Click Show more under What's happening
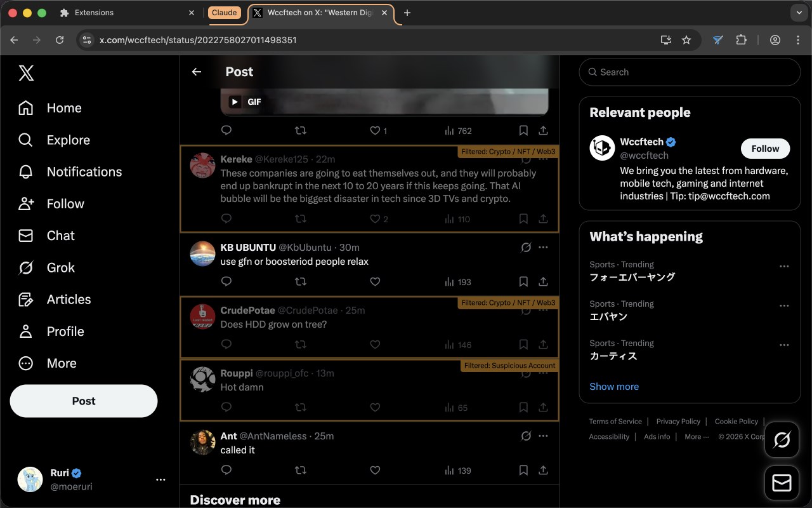The height and width of the screenshot is (508, 812). [614, 386]
